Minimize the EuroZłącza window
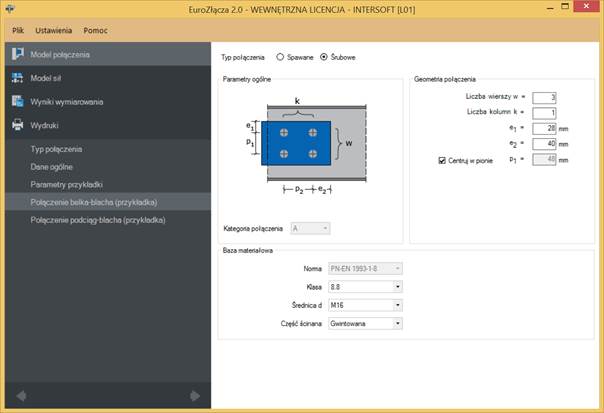The image size is (604, 413). pos(550,7)
